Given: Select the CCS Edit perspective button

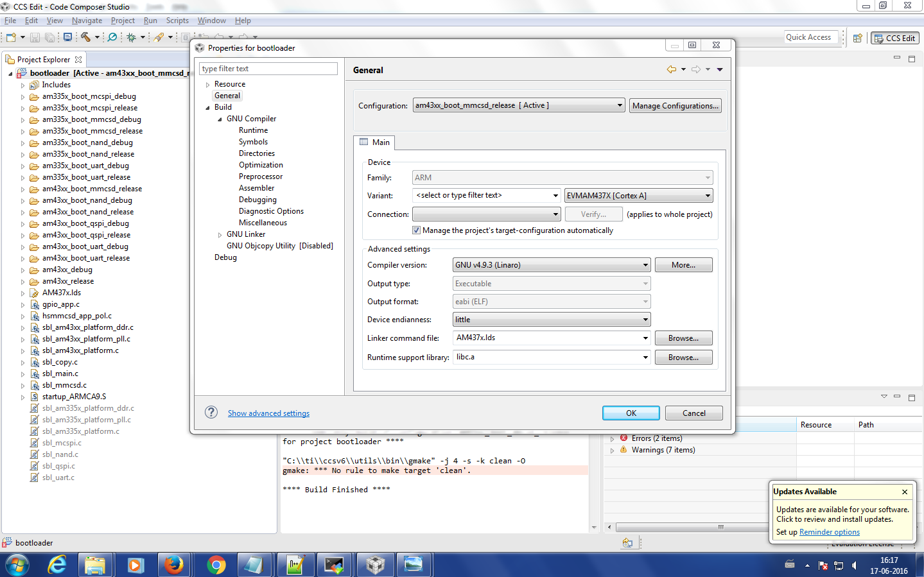Looking at the screenshot, I should 895,38.
